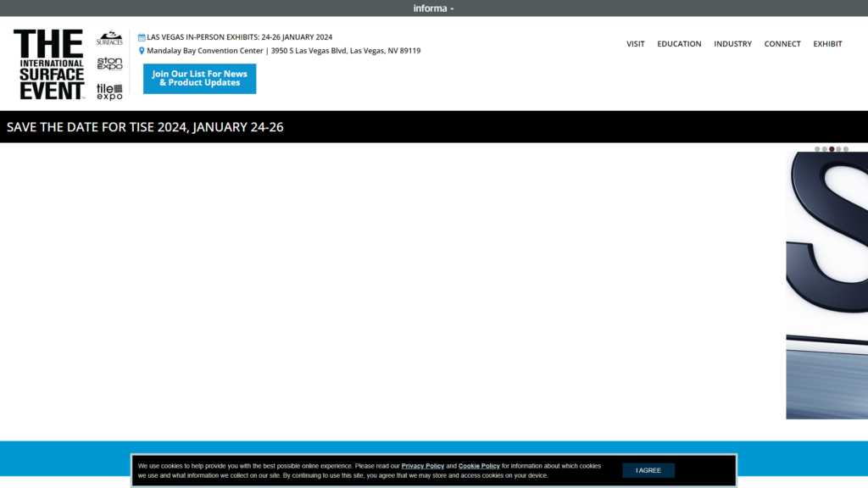
Task: Select the active third carousel dot
Action: point(832,149)
